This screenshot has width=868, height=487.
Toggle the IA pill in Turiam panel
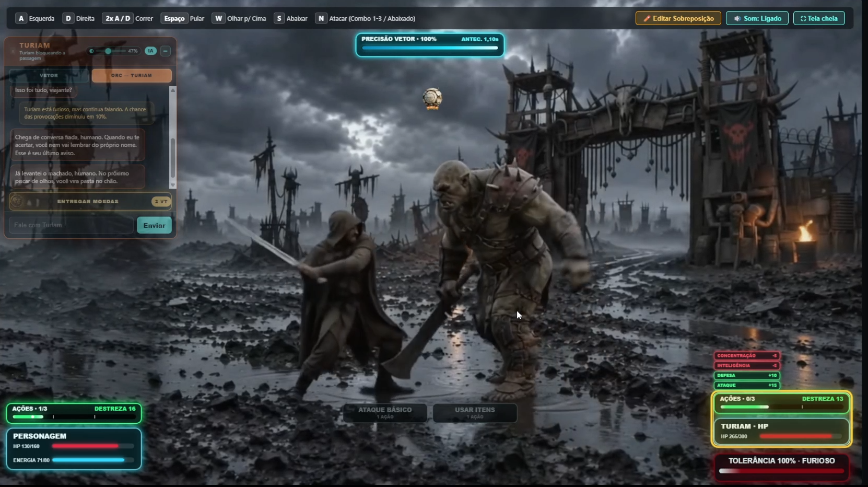150,51
